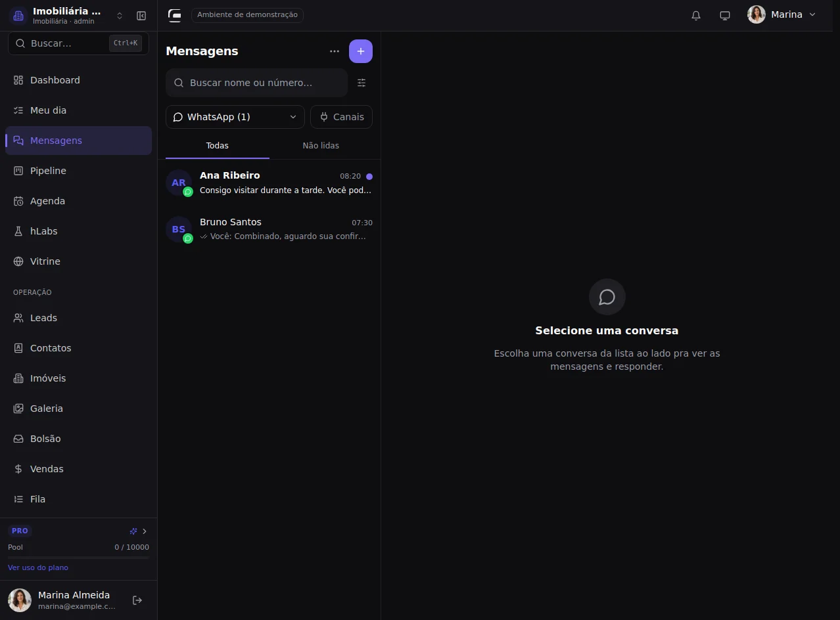Screen dimensions: 840x620
Task: Open the Fila page
Action: 78,499
